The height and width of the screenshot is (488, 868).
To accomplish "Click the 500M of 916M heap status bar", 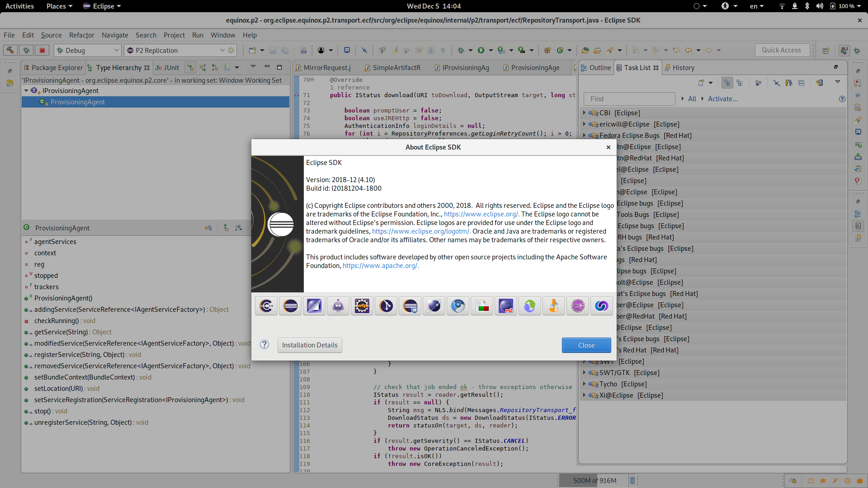I will [x=594, y=480].
